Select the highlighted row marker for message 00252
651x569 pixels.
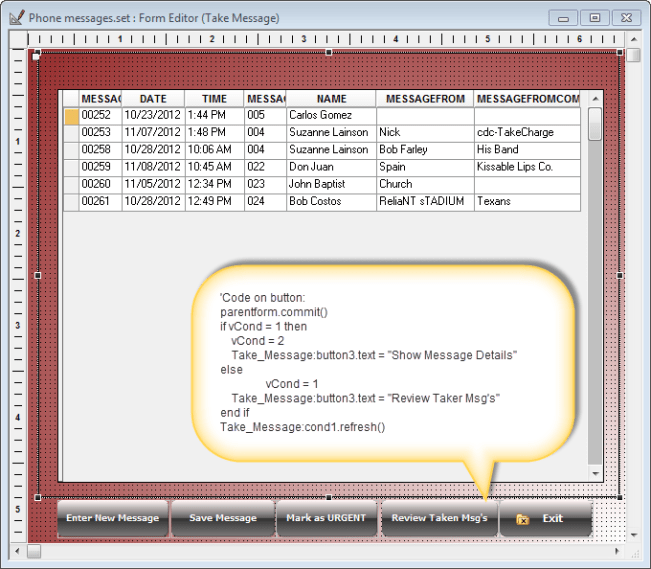pyautogui.click(x=71, y=116)
